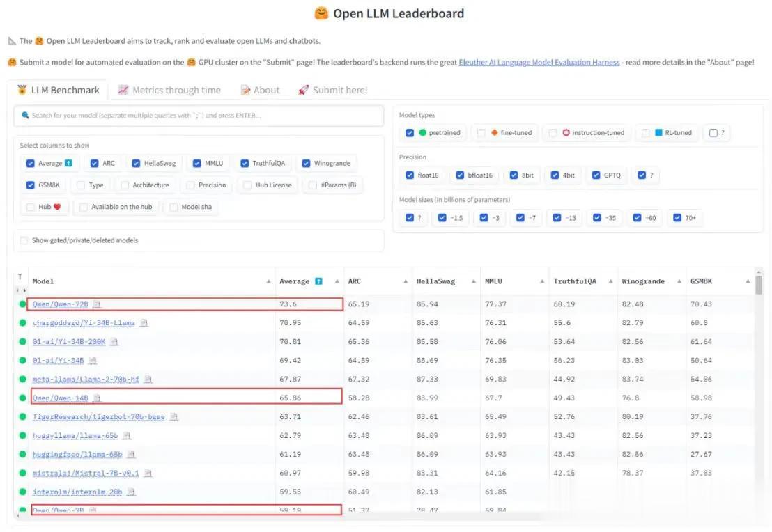Sort by the TruthfulQA column arrow

pyautogui.click(x=610, y=281)
